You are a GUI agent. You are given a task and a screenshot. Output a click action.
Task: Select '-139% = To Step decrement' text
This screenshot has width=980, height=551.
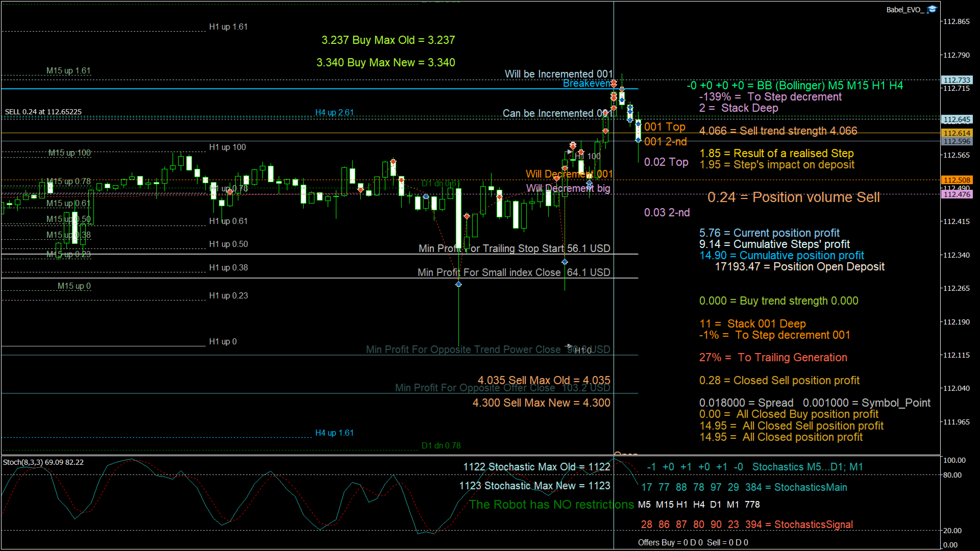click(770, 96)
